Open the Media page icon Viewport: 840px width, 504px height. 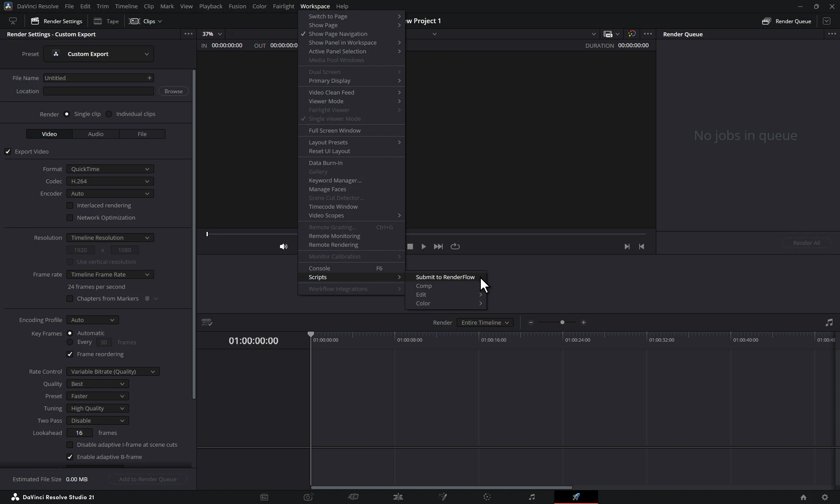pyautogui.click(x=264, y=497)
